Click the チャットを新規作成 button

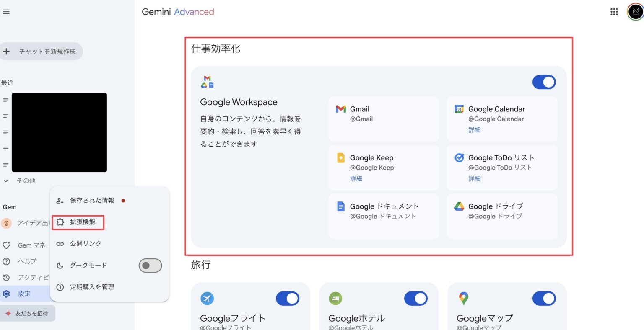[42, 51]
